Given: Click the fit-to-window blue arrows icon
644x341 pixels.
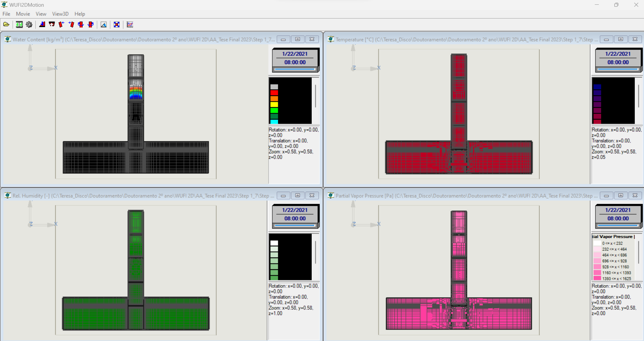Looking at the screenshot, I should [x=117, y=24].
